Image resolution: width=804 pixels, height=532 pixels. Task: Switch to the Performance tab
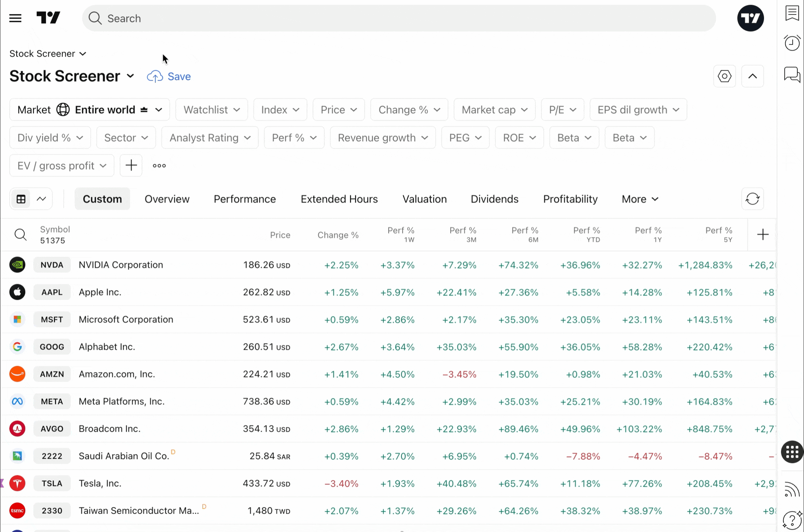[x=245, y=199]
